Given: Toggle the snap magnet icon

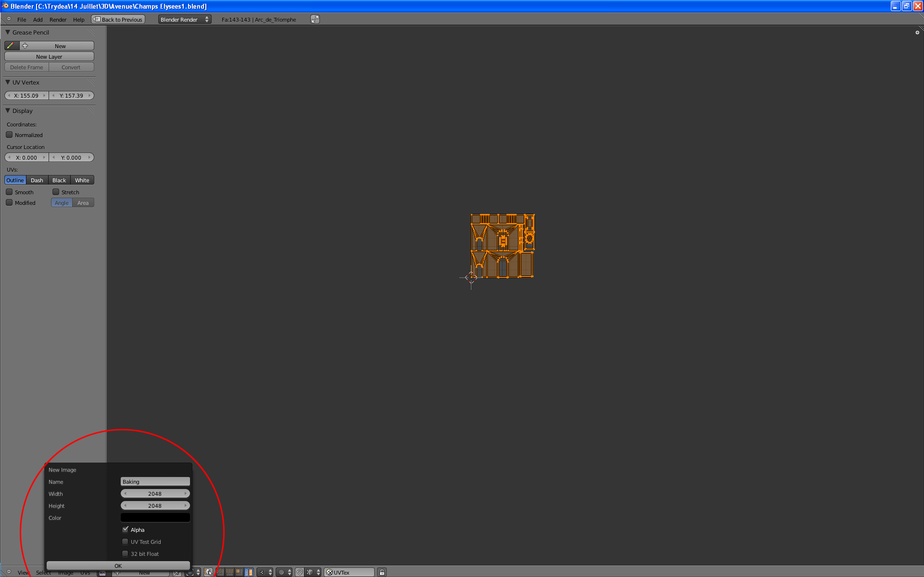Looking at the screenshot, I should pyautogui.click(x=300, y=572).
